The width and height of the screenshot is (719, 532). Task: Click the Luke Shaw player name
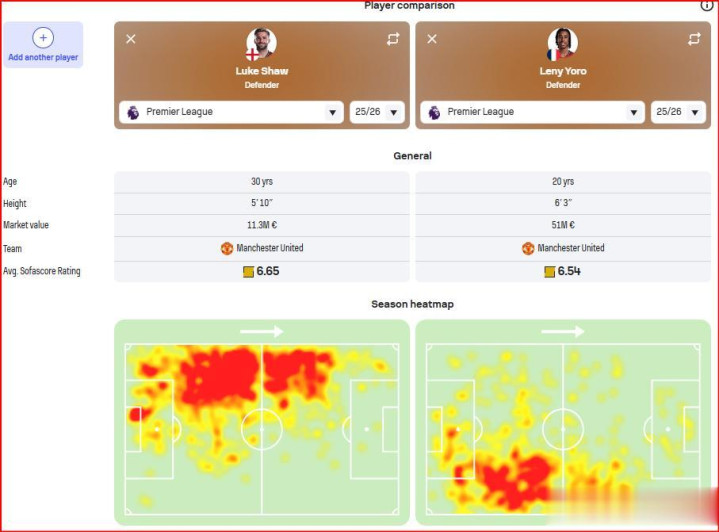click(261, 72)
